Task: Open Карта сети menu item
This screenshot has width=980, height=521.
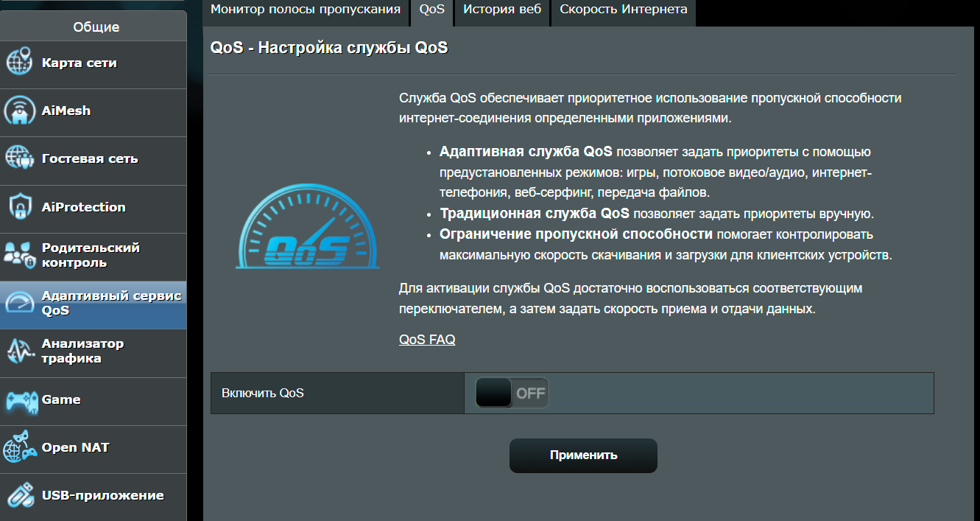Action: click(94, 63)
